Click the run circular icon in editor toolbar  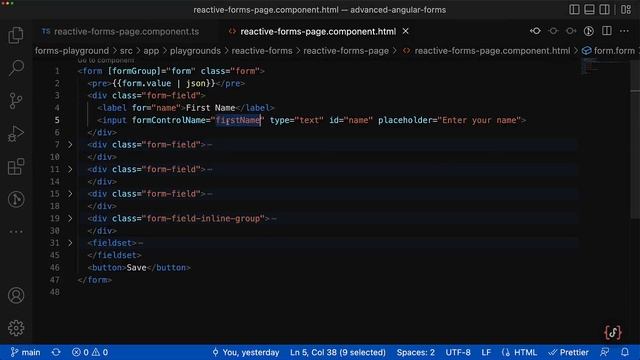589,31
